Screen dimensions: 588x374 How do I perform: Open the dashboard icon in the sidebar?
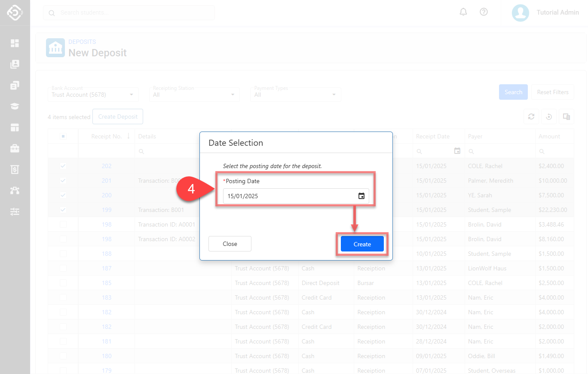pos(15,43)
